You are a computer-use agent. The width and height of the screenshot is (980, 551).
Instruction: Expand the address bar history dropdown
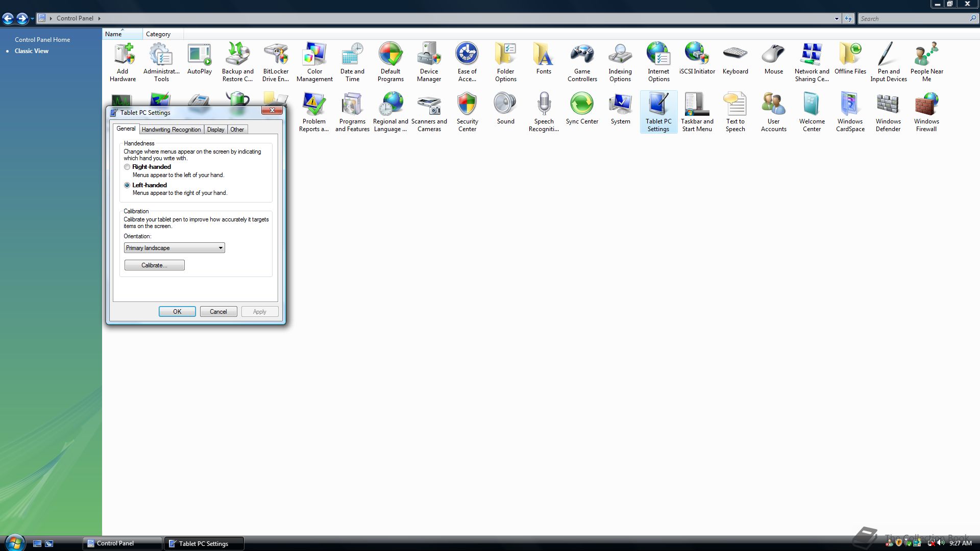point(837,18)
